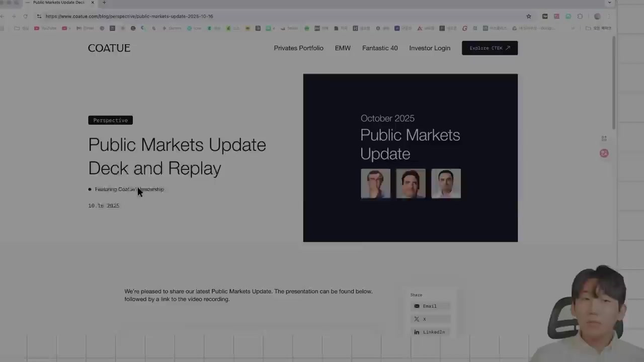The height and width of the screenshot is (362, 644).
Task: Share on X
Action: point(430,319)
